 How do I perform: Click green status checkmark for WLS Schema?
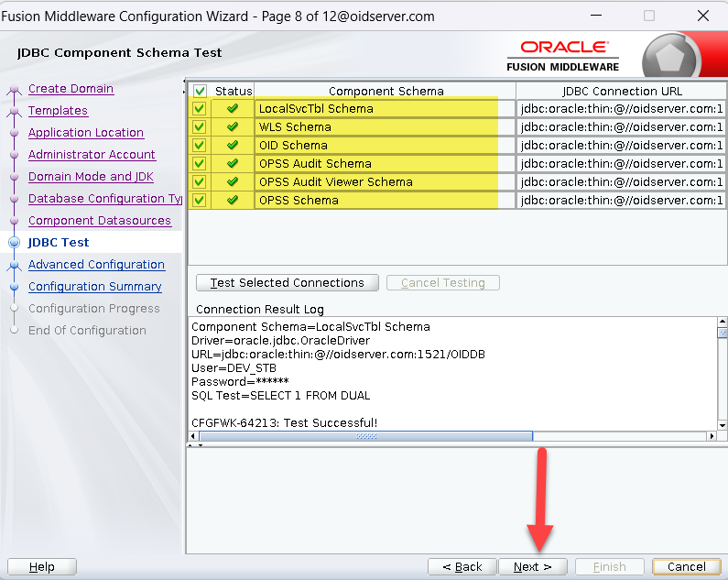pyautogui.click(x=233, y=126)
